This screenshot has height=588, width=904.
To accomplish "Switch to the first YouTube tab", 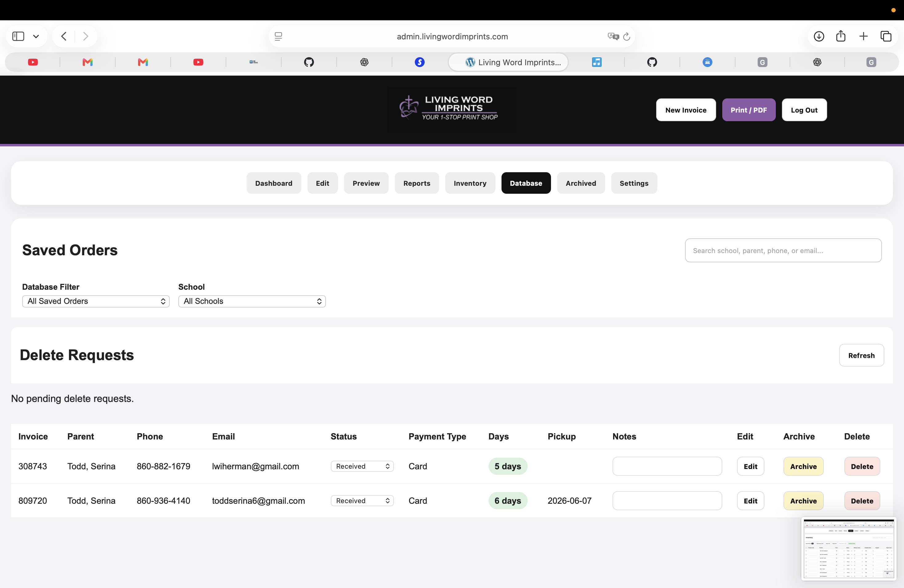I will tap(33, 62).
